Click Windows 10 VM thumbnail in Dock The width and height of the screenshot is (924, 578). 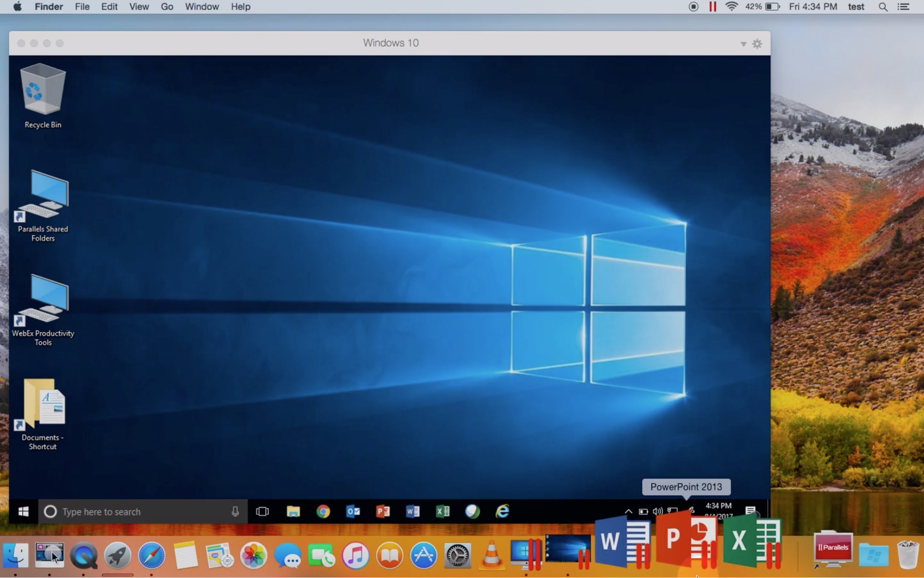(568, 551)
